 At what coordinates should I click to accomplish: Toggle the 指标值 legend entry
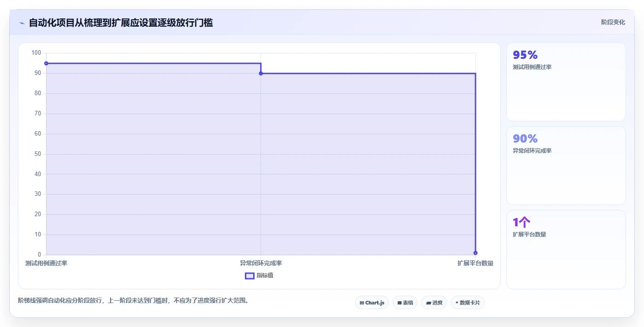coord(259,275)
